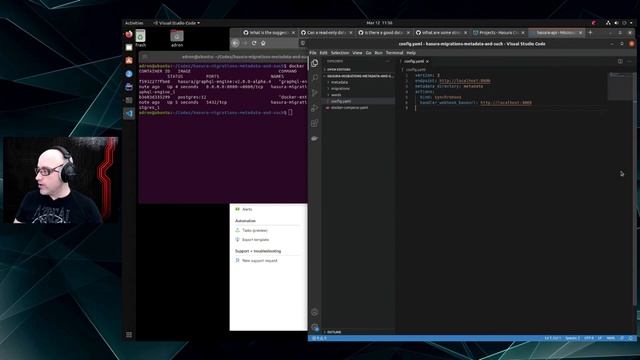Click the notifications bell in the status bar

(x=631, y=338)
